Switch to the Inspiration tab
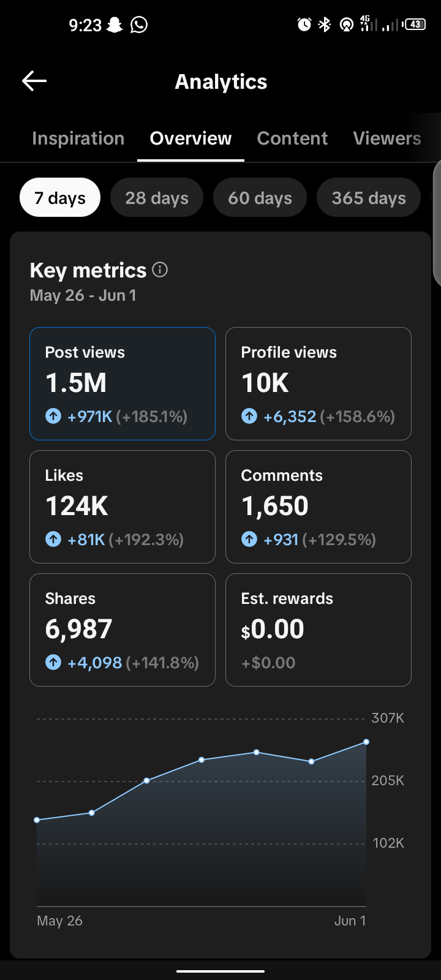Image resolution: width=441 pixels, height=980 pixels. tap(78, 138)
